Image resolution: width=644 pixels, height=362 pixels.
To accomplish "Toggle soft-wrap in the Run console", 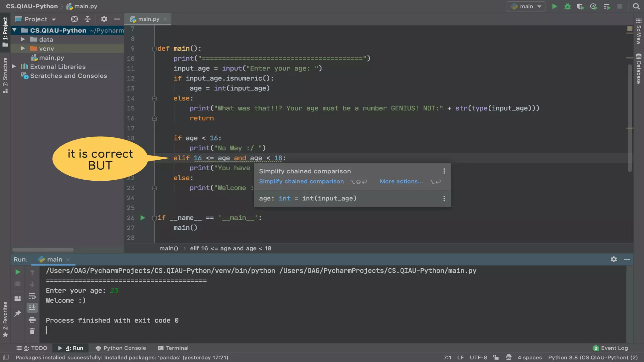I will (x=32, y=296).
